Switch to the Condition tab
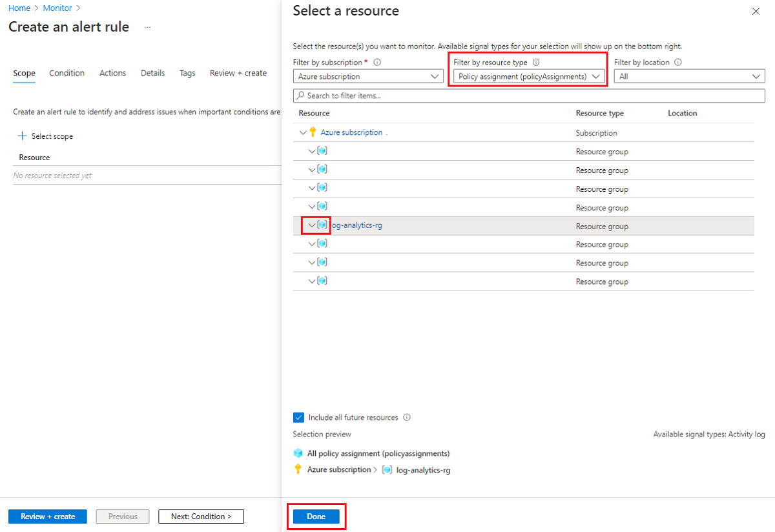The height and width of the screenshot is (532, 775). click(67, 73)
